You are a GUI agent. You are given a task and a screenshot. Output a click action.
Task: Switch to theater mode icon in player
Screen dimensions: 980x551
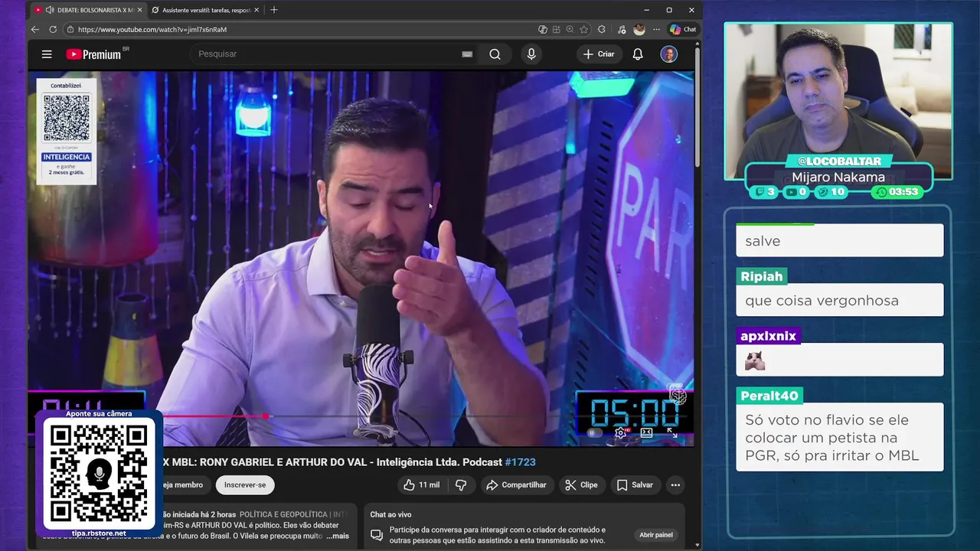pyautogui.click(x=646, y=432)
